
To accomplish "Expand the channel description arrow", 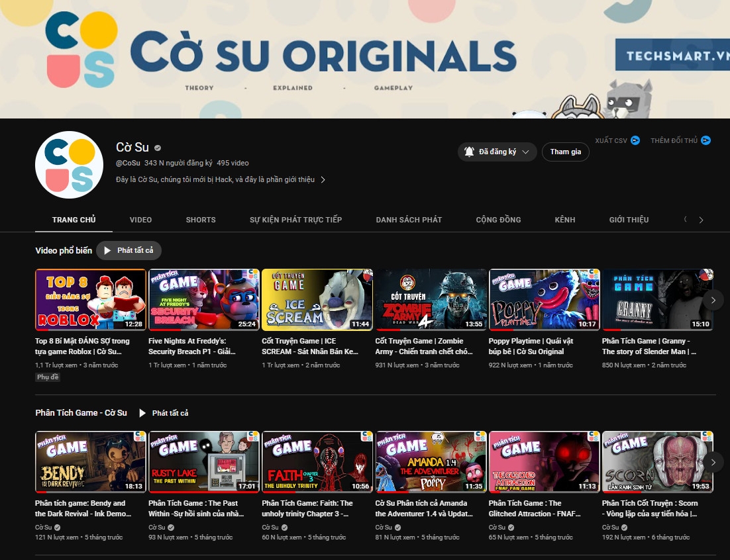I will click(323, 179).
